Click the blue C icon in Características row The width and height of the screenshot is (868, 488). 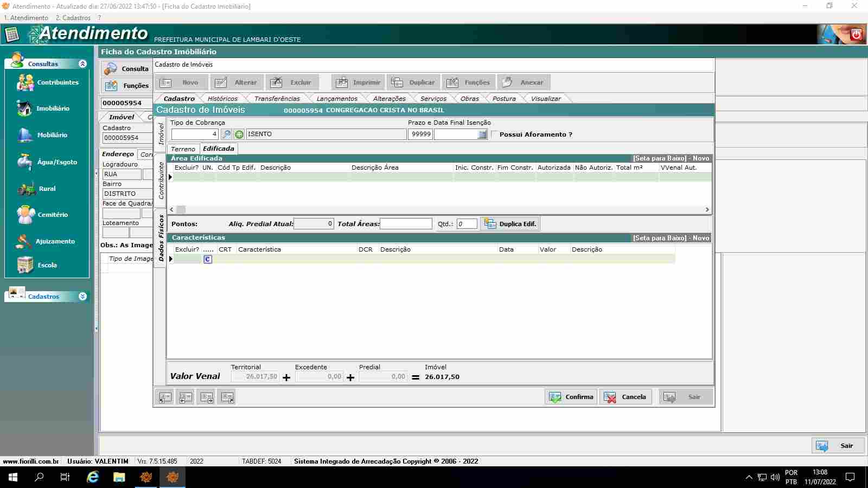[x=207, y=259]
